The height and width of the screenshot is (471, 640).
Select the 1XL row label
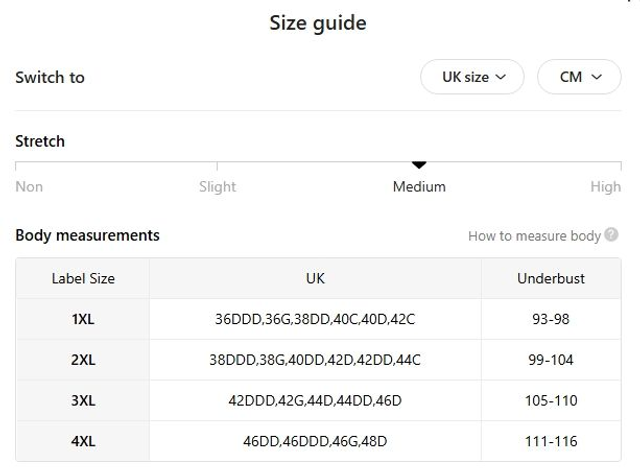coord(83,319)
